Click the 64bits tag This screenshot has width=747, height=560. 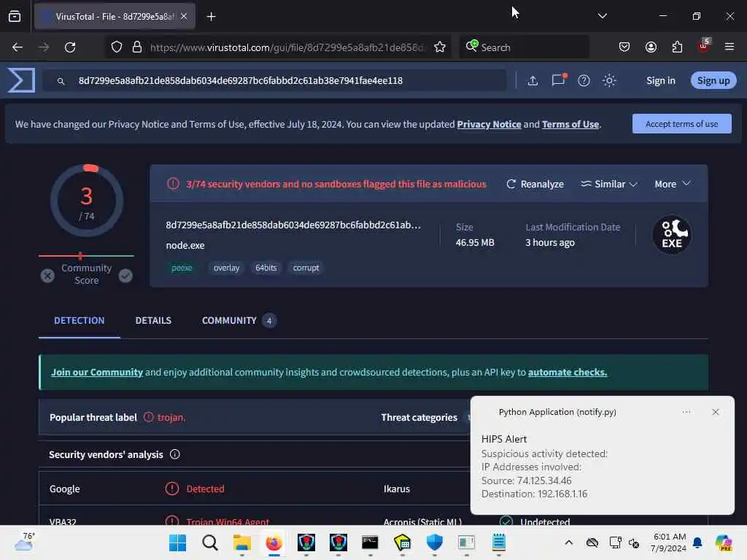pyautogui.click(x=266, y=268)
